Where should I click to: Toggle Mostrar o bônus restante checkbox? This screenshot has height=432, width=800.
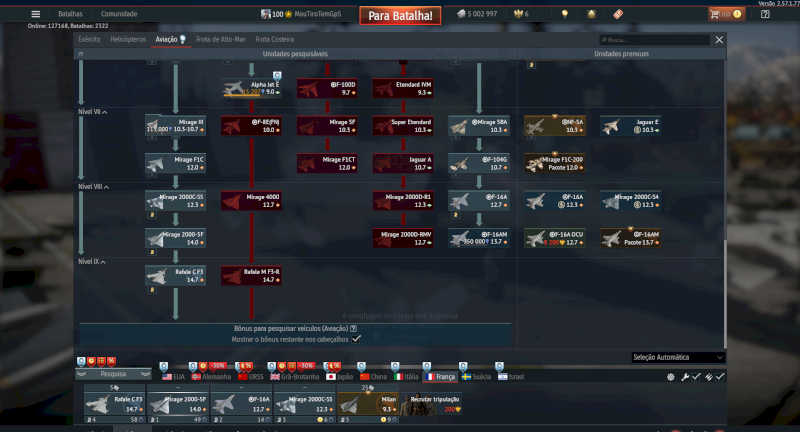coord(356,339)
